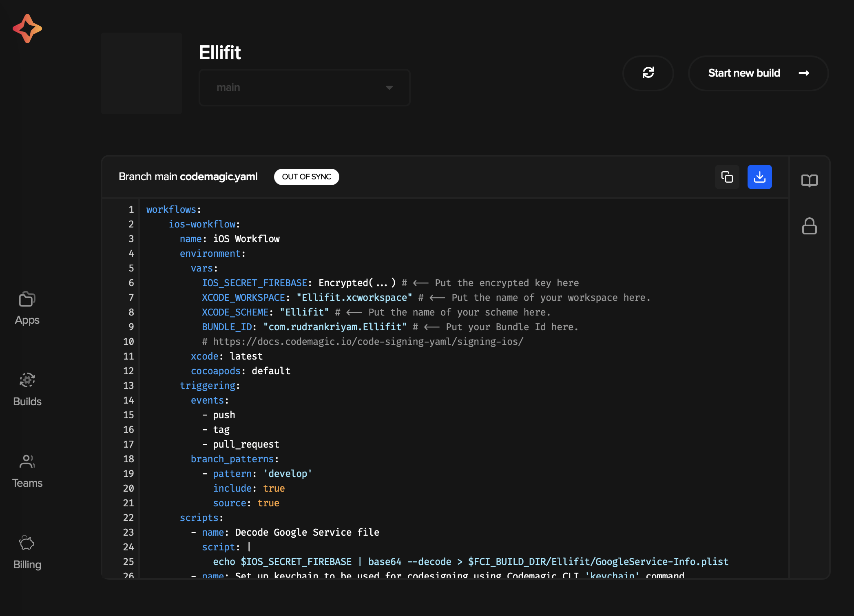Click the cocoapods: default line
This screenshot has height=616, width=854.
pos(240,371)
